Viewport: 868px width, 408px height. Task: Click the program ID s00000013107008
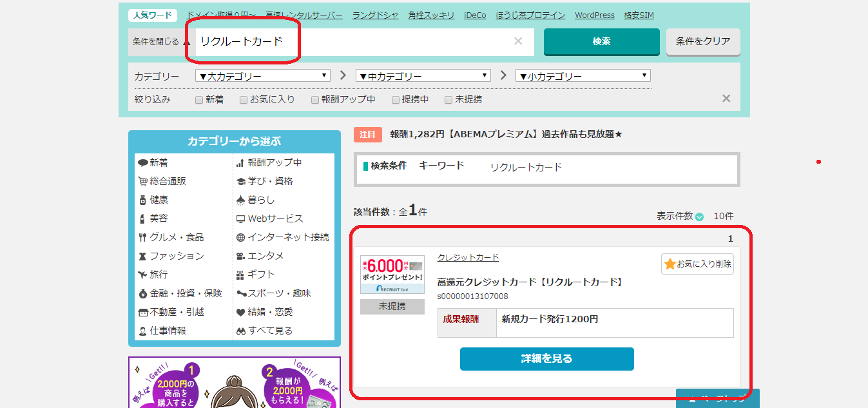pyautogui.click(x=472, y=296)
